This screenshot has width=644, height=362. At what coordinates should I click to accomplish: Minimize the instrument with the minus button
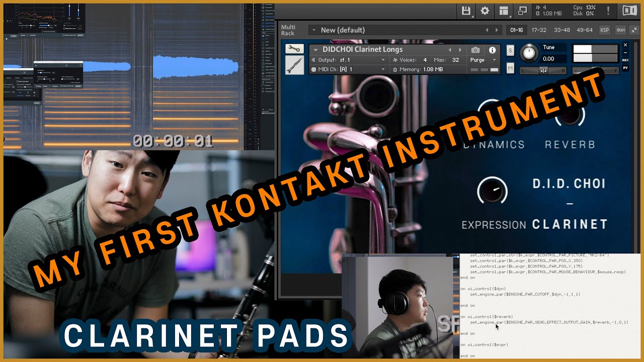[625, 52]
